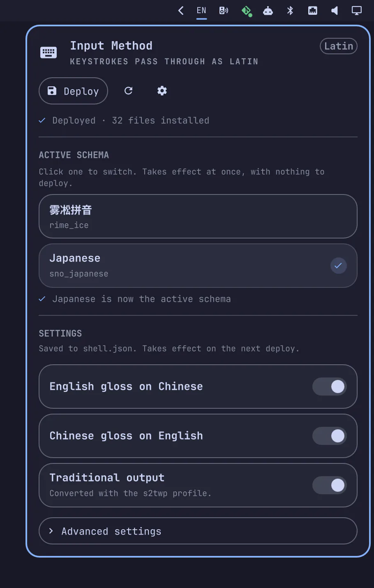Open the EN input method indicator

(201, 11)
